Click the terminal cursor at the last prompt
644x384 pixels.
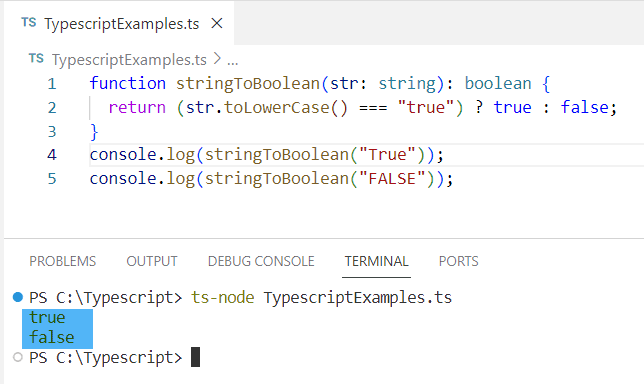click(x=196, y=357)
